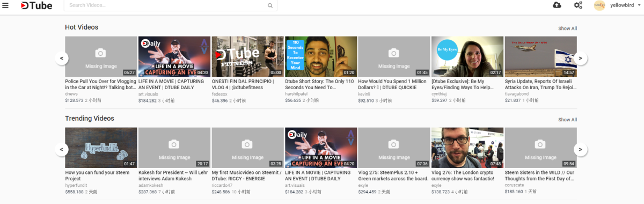Show all Trending Videos
The height and width of the screenshot is (204, 644).
tap(567, 120)
